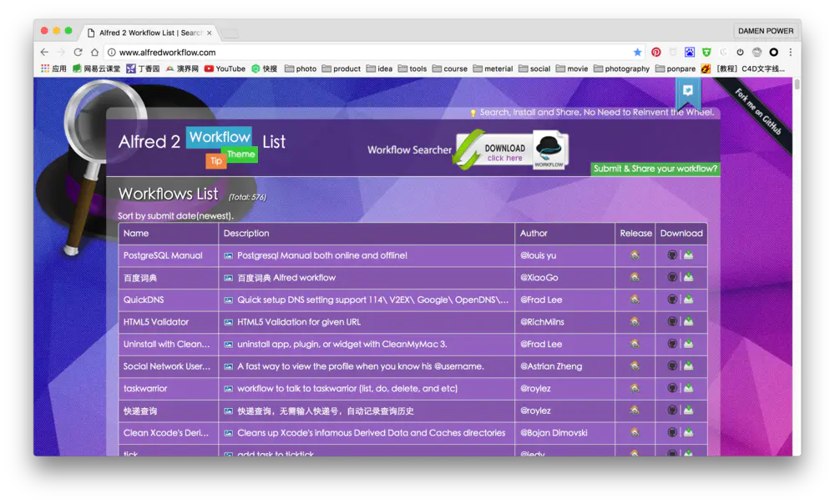View QuickDNS description screenshot icon

(x=229, y=300)
